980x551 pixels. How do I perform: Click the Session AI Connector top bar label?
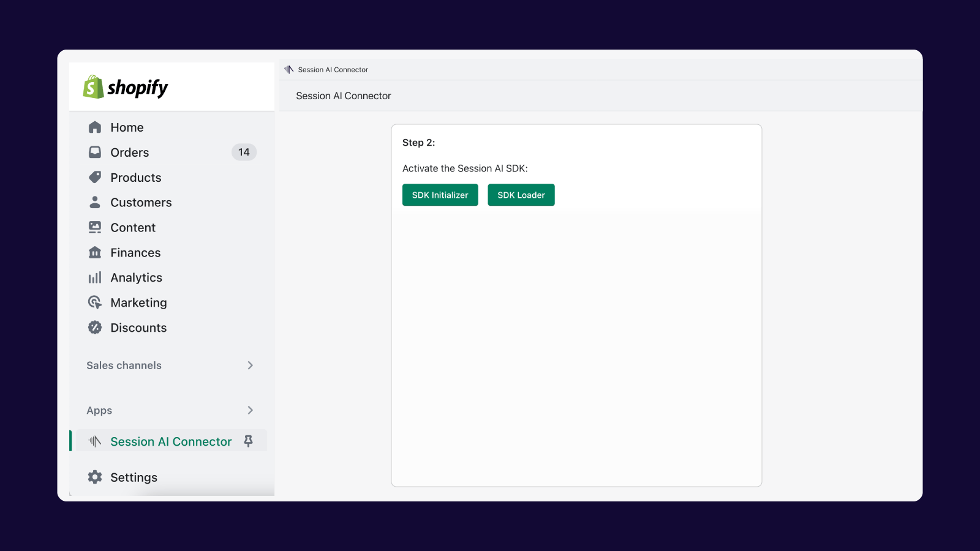tap(333, 70)
